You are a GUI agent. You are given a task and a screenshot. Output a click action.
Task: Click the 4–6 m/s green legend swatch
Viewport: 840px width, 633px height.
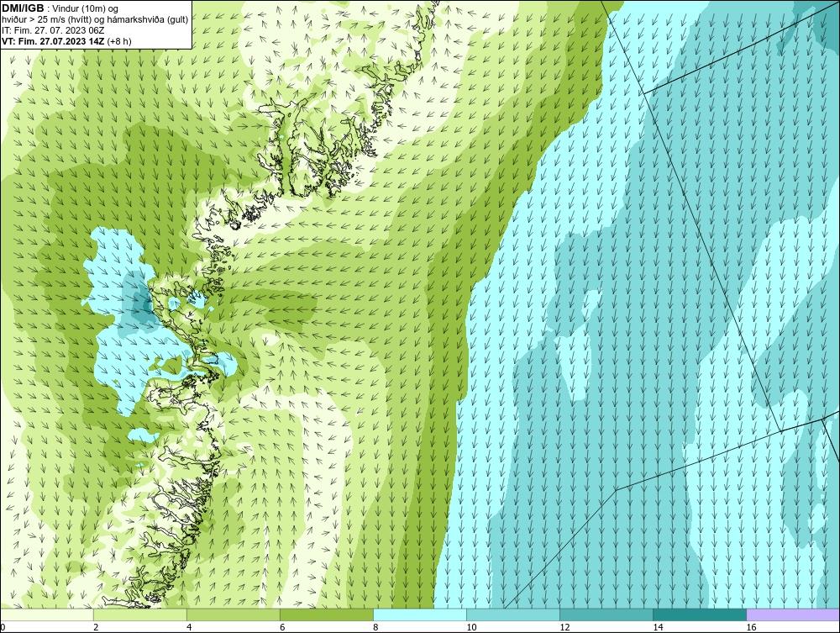tap(233, 615)
